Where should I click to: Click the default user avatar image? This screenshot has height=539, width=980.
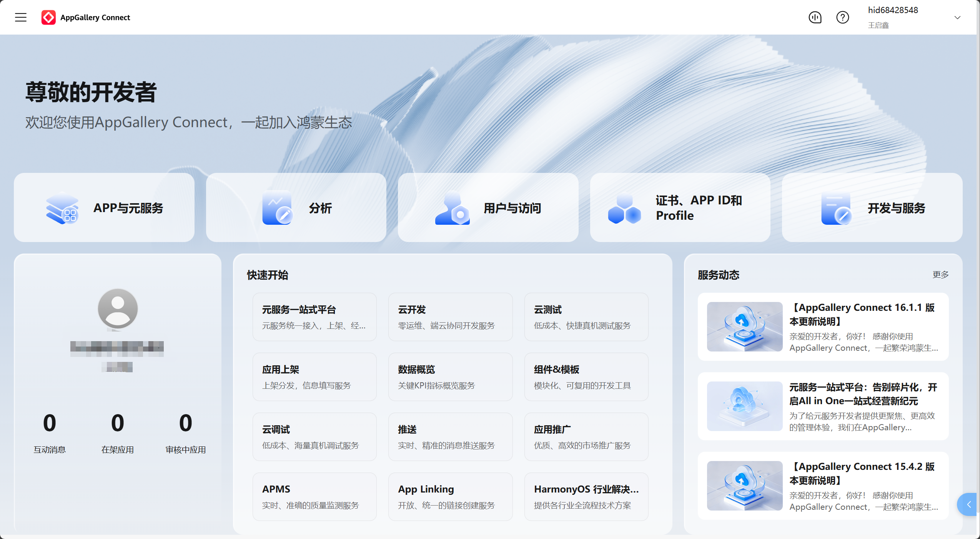coord(118,308)
